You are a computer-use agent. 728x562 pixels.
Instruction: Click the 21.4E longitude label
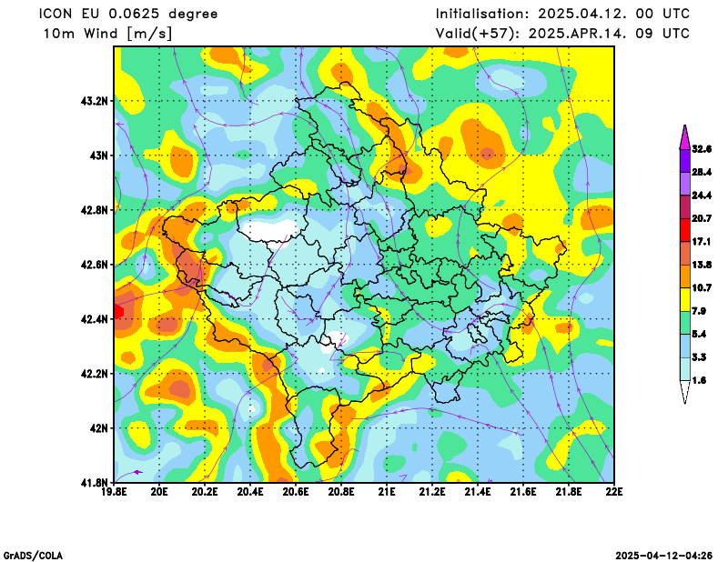(x=478, y=491)
